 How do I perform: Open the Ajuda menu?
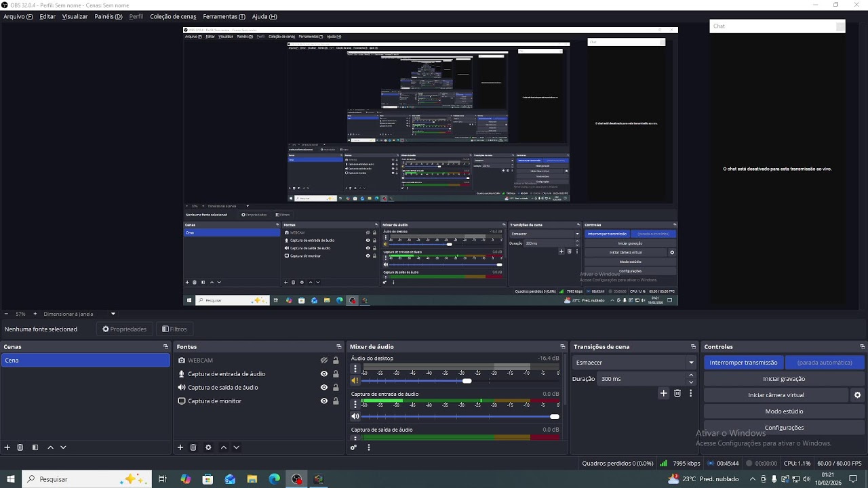coord(264,16)
